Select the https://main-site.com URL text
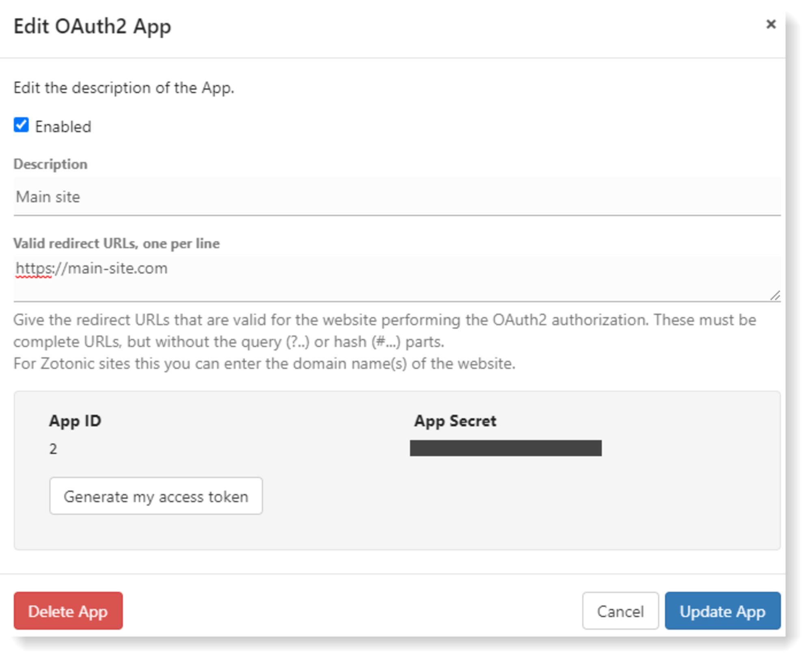The width and height of the screenshot is (812, 663). (x=91, y=268)
